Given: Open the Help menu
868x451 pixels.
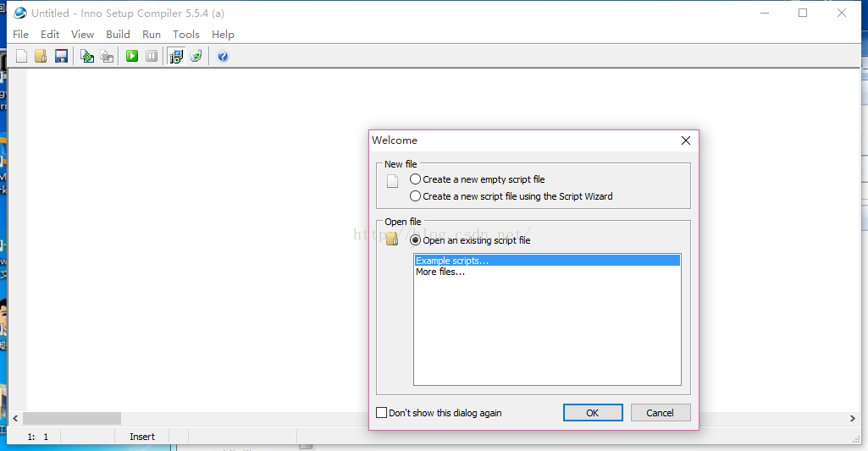Looking at the screenshot, I should click(x=223, y=35).
